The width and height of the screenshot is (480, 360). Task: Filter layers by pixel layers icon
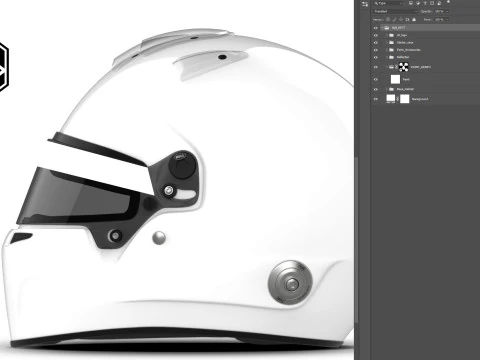(x=411, y=3)
